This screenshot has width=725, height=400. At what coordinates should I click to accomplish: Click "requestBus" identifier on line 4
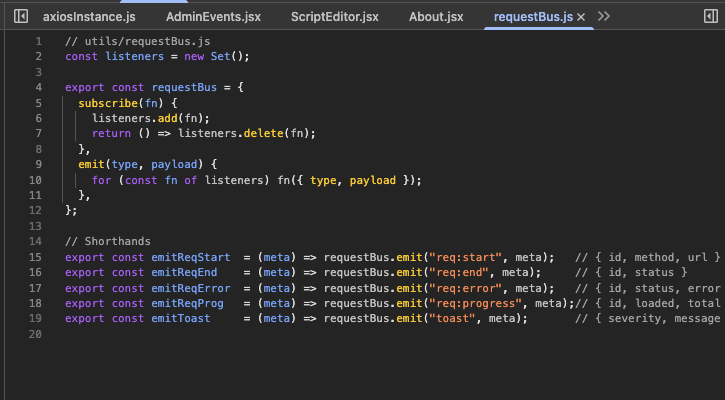(184, 87)
